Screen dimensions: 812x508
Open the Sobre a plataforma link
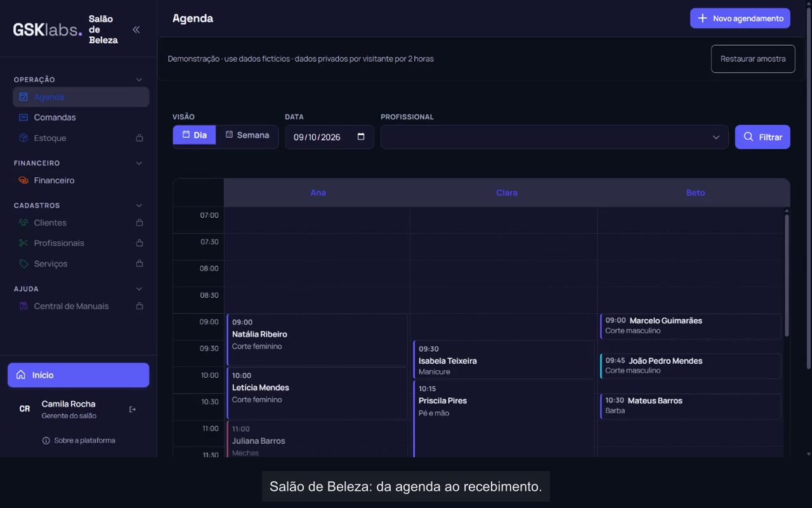[79, 441]
